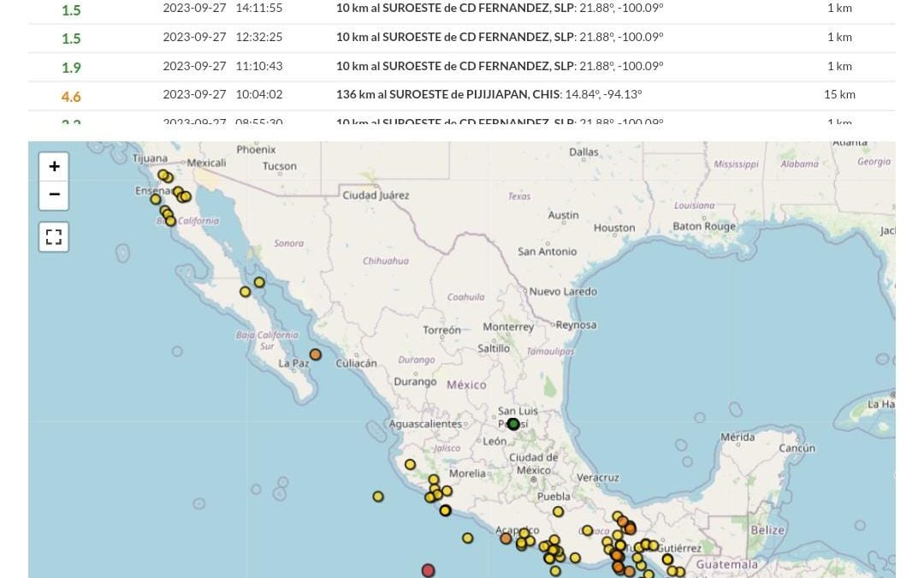This screenshot has width=924, height=578.
Task: Click the magnitude 1.9 value in the table
Action: (x=71, y=68)
